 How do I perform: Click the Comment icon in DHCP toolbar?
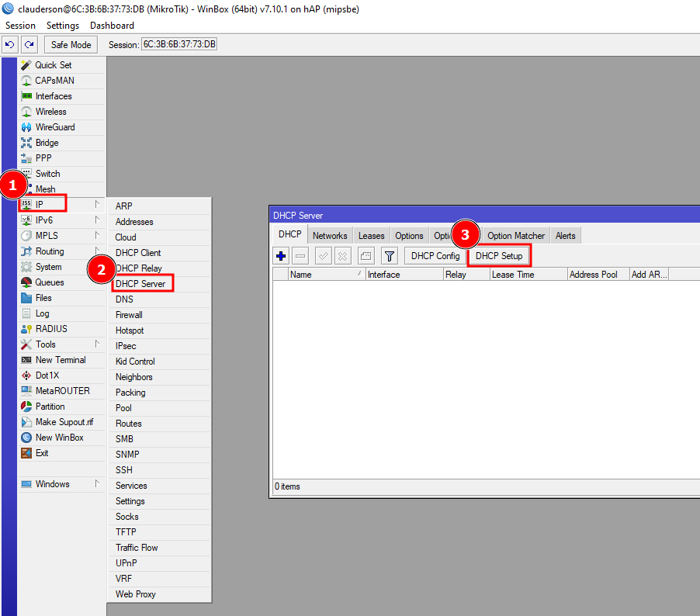366,256
